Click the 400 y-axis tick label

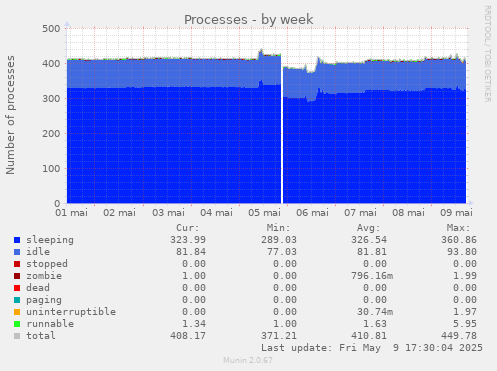coord(51,64)
